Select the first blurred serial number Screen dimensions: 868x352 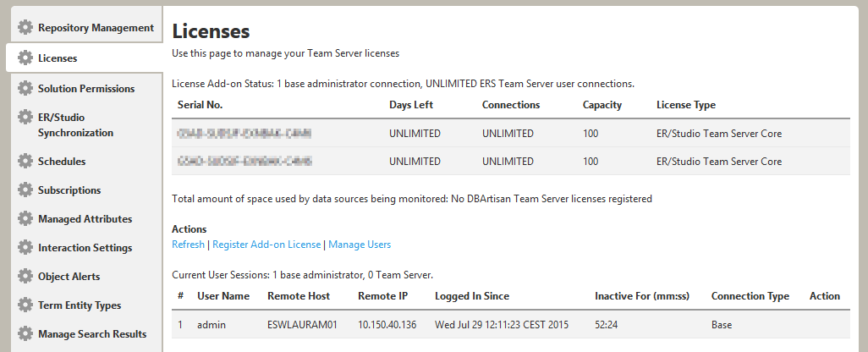tap(244, 134)
